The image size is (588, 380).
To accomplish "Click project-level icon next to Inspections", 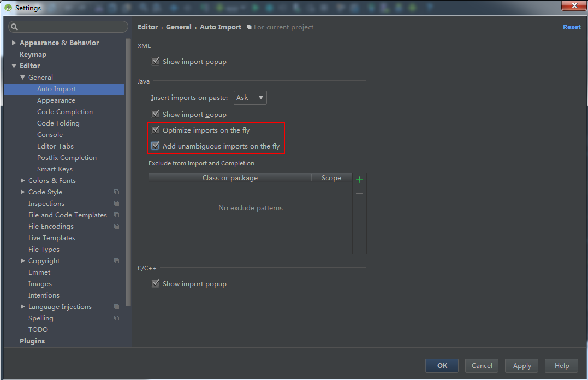I will [x=117, y=203].
